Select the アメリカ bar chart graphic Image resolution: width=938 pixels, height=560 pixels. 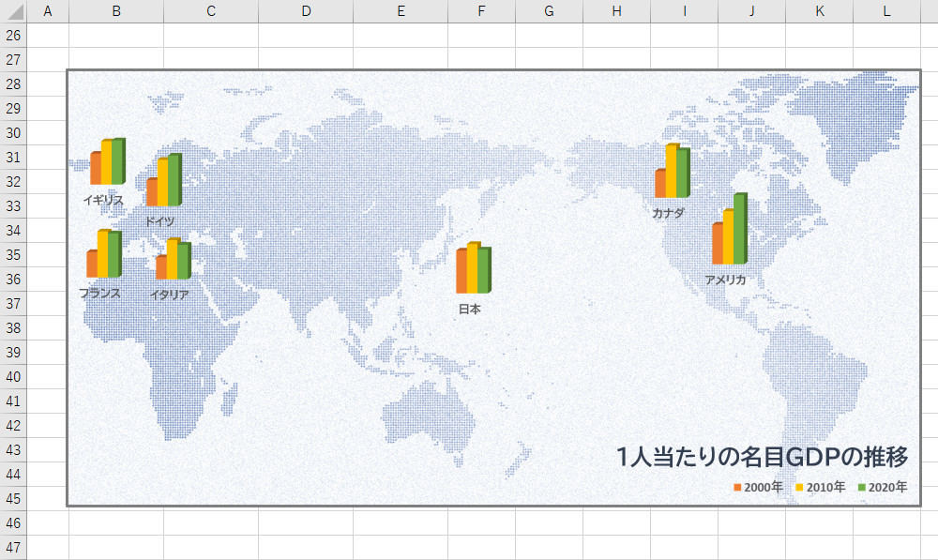pos(730,229)
